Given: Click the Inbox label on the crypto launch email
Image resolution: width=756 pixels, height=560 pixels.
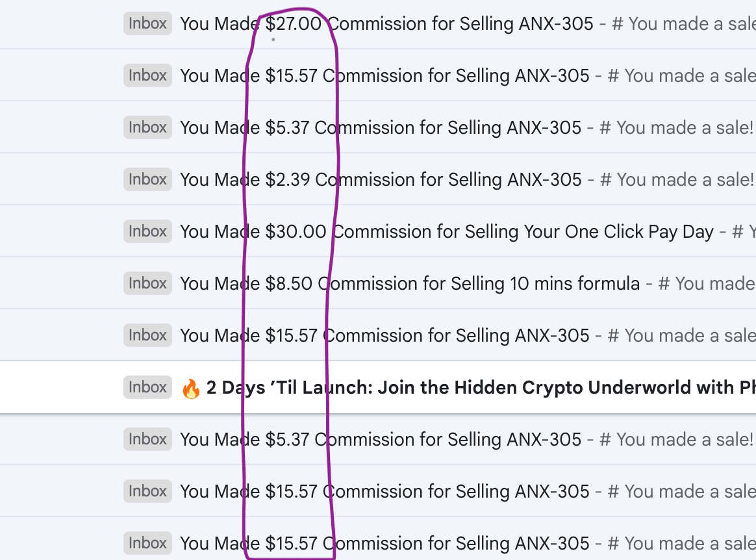Looking at the screenshot, I should pyautogui.click(x=147, y=388).
